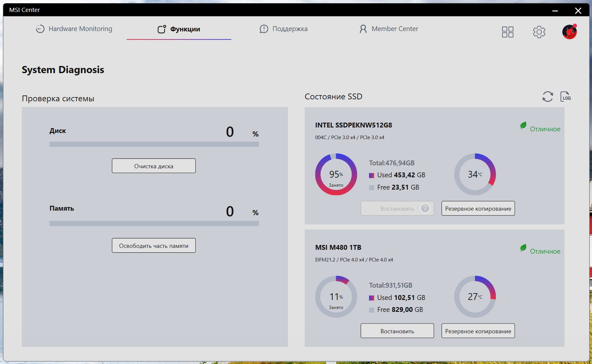
Task: Click the Состояние SSD section title
Action: tap(334, 96)
